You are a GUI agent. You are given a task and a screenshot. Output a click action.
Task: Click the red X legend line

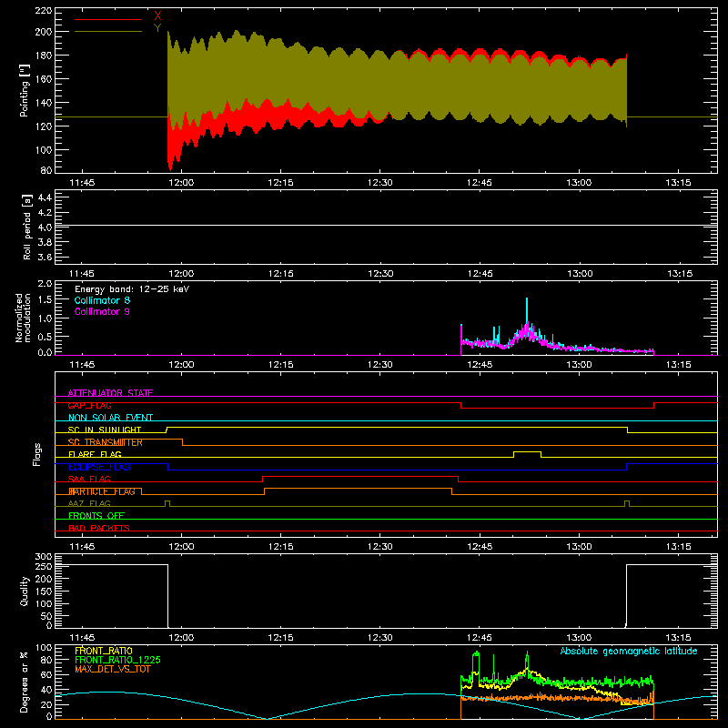pyautogui.click(x=108, y=19)
